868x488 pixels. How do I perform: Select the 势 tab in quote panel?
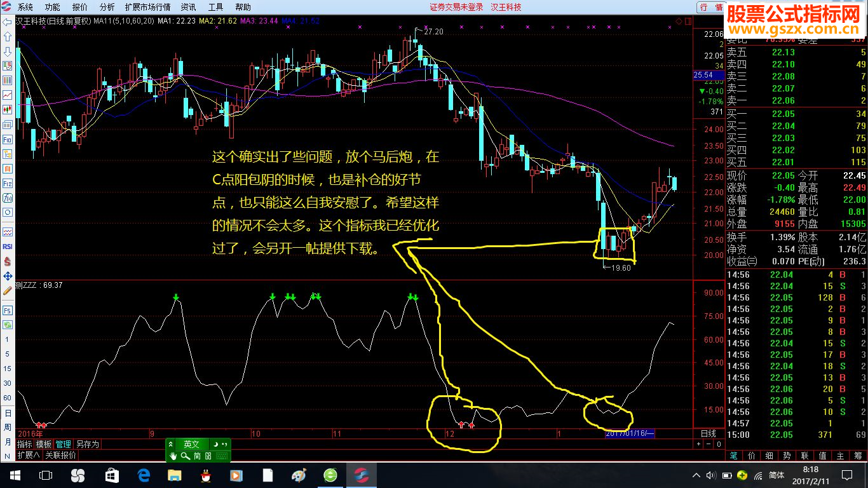click(x=787, y=456)
